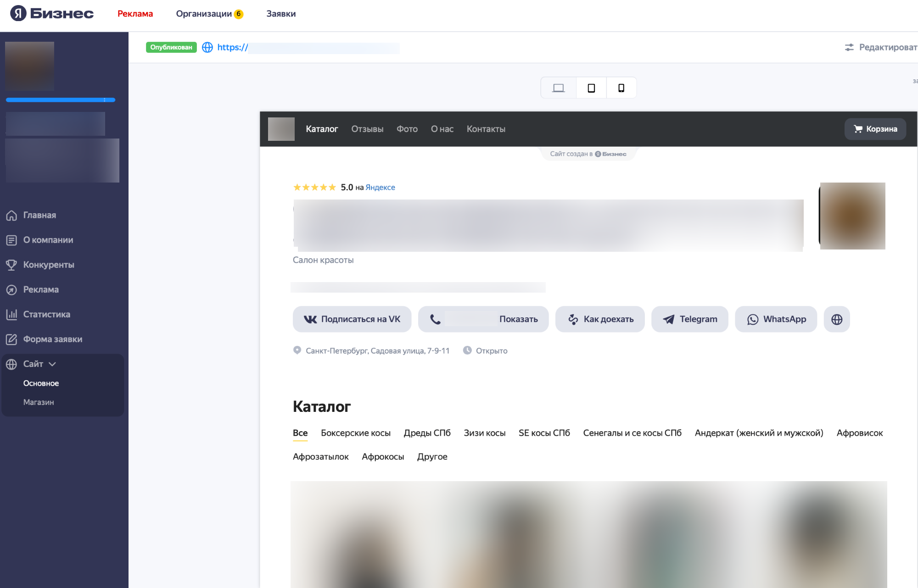Click the Подписаться на VK button
This screenshot has width=918, height=588.
[x=352, y=319]
